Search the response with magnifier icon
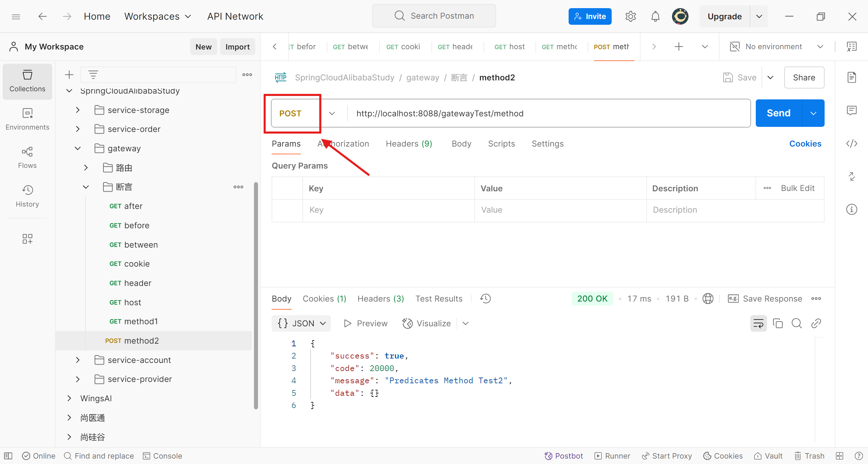 click(796, 323)
